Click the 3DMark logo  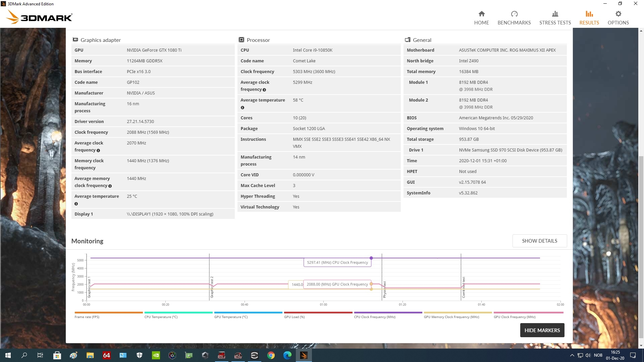(39, 17)
